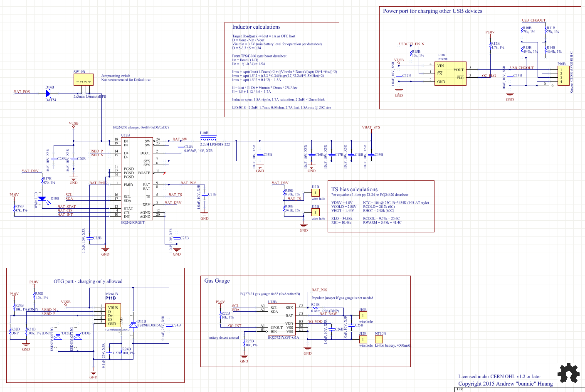Select the C24B capacitor in OTG block
The image size is (585, 392).
click(x=168, y=325)
